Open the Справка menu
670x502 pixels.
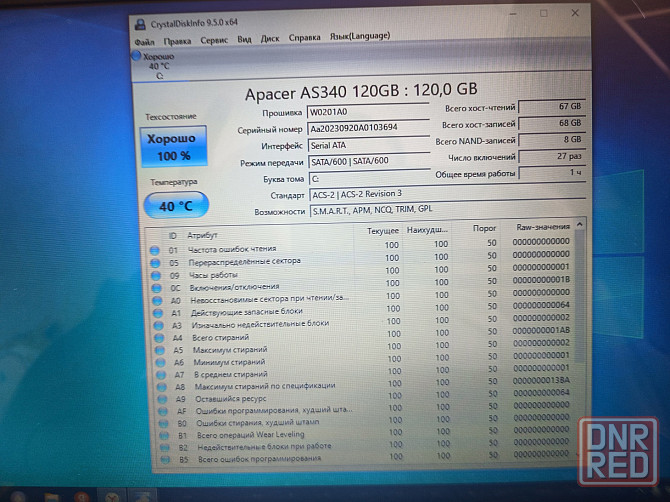pyautogui.click(x=304, y=37)
